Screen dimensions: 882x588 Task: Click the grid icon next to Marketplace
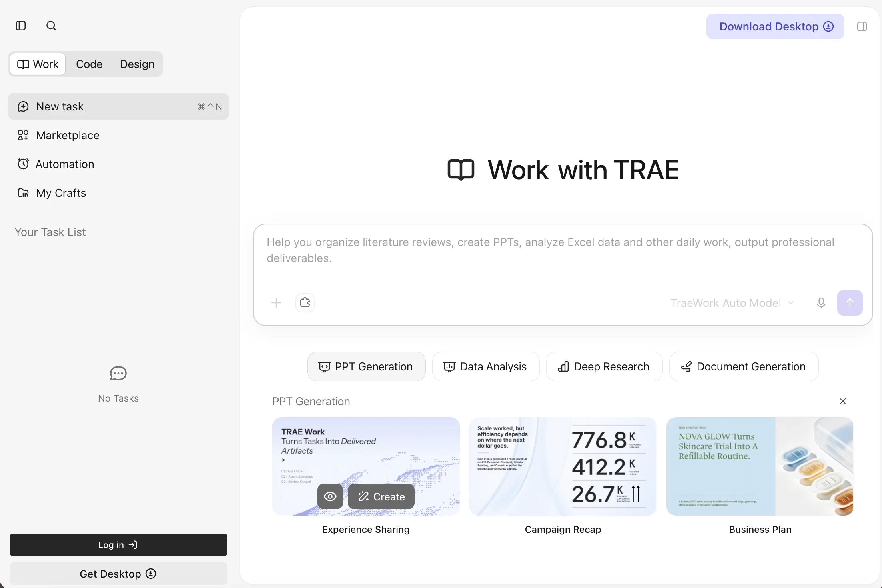23,135
